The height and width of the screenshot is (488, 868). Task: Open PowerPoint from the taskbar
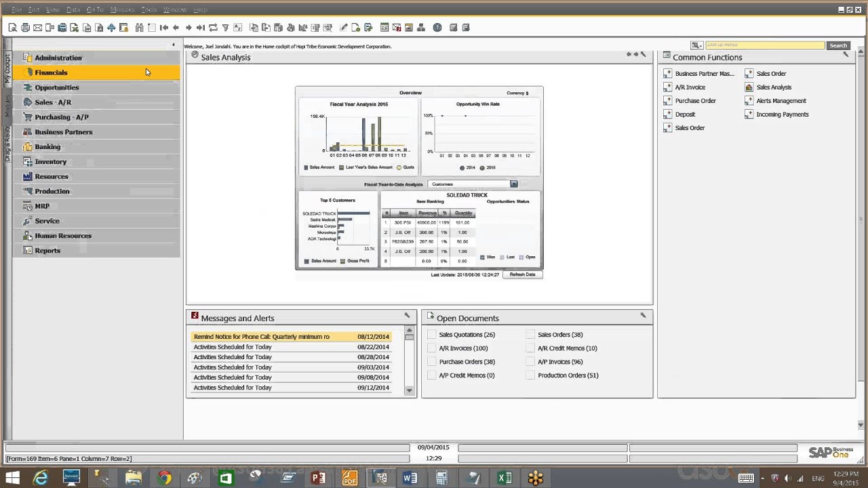318,478
